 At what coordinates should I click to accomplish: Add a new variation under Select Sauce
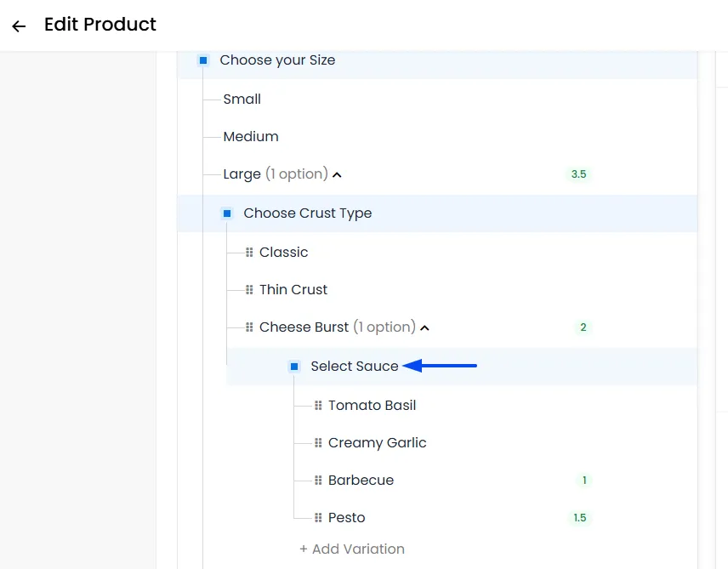(352, 549)
